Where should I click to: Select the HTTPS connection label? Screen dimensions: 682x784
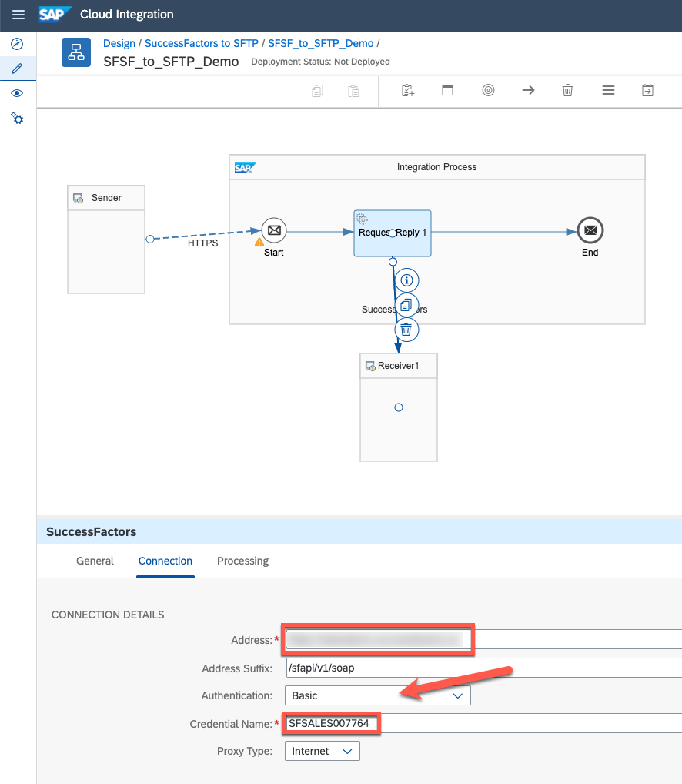coord(203,243)
